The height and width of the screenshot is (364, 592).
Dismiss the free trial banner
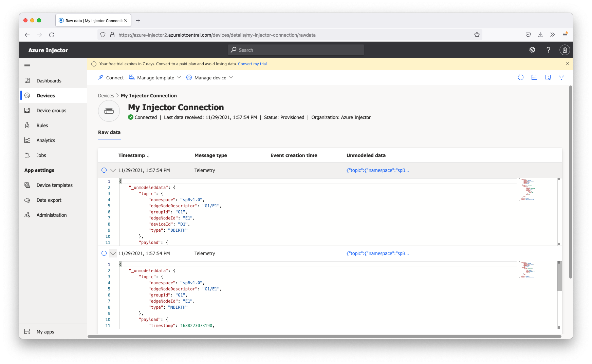(567, 64)
